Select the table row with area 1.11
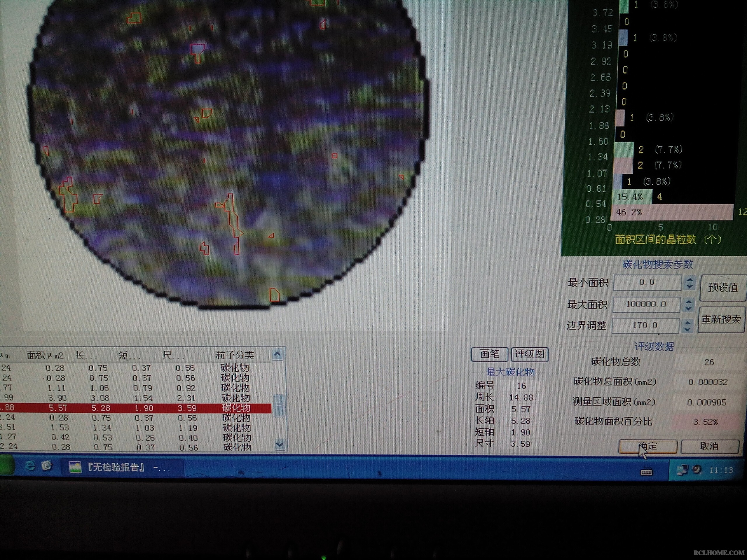 (135, 388)
